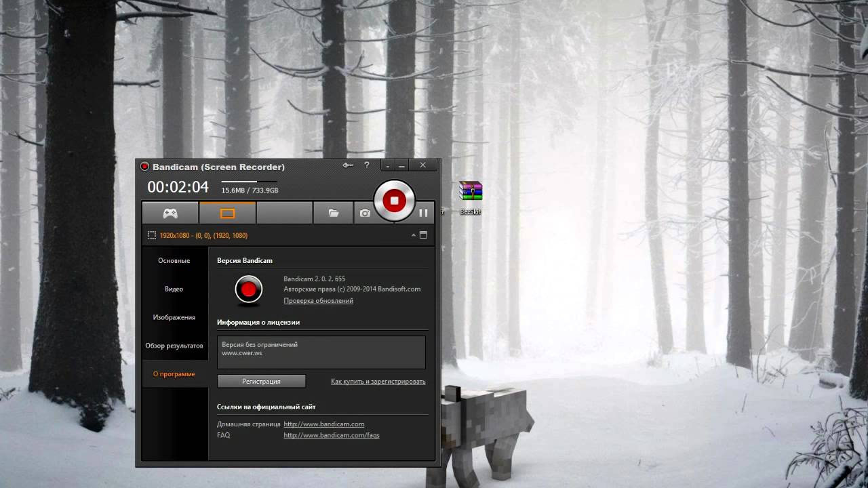Click the Проверка обновлений link
Viewport: 868px width, 488px height.
point(318,300)
